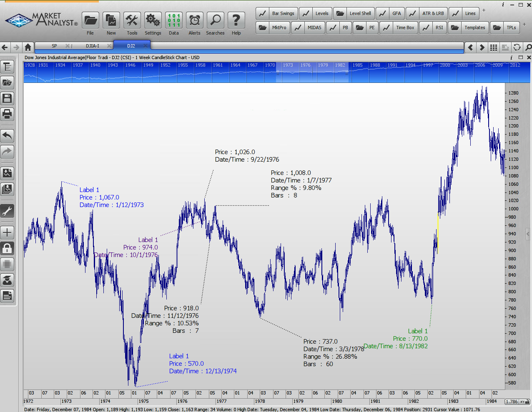The height and width of the screenshot is (412, 532).
Task: Click the 770.0 price label from 8/13/1982
Action: (410, 339)
